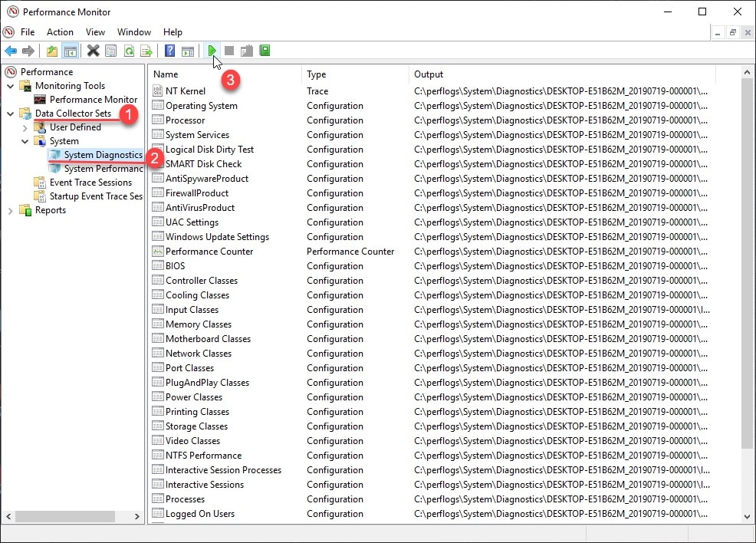Select the FirewallProduct row

tap(432, 193)
